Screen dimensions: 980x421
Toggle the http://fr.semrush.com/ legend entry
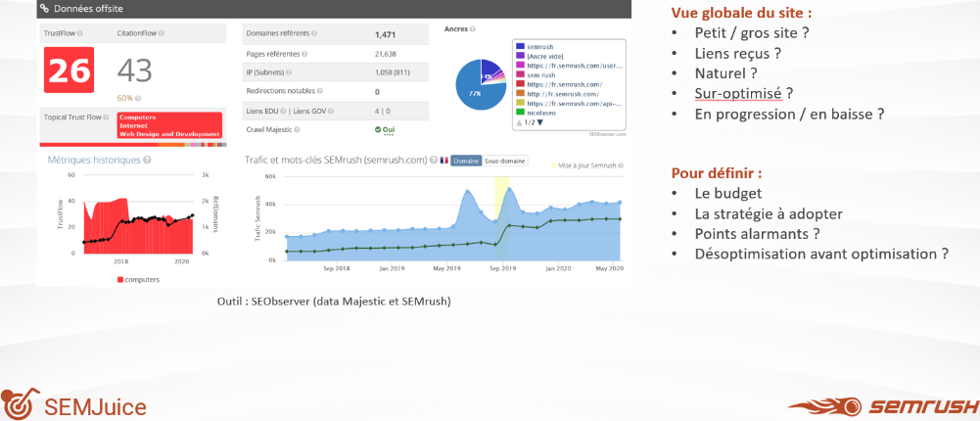click(557, 94)
